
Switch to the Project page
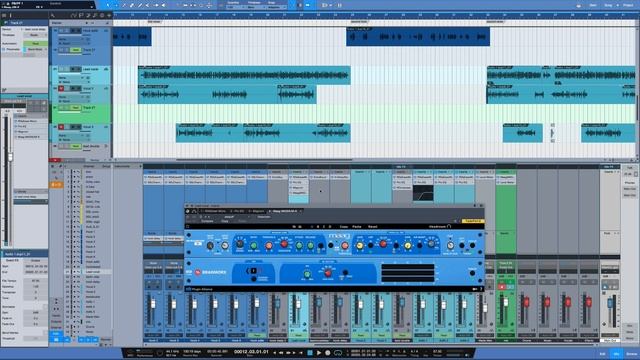[x=628, y=5]
